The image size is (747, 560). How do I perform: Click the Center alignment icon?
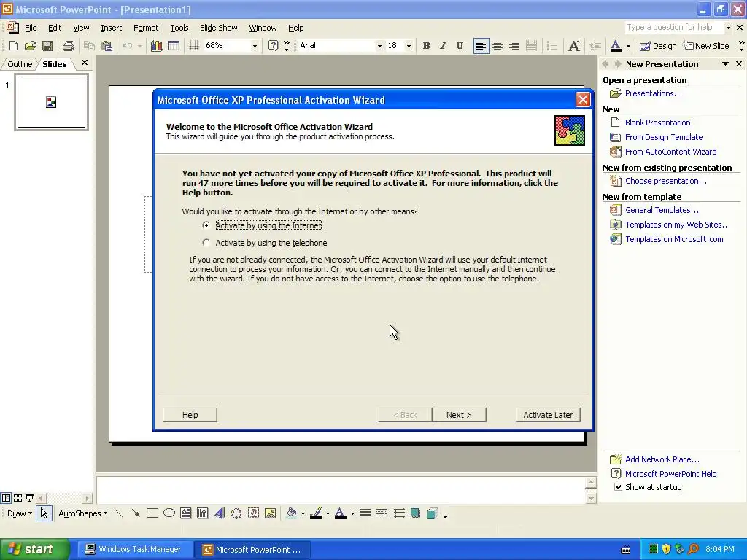click(x=498, y=46)
